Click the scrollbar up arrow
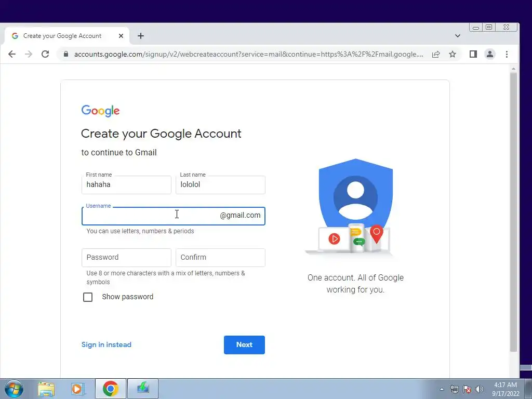 point(513,69)
